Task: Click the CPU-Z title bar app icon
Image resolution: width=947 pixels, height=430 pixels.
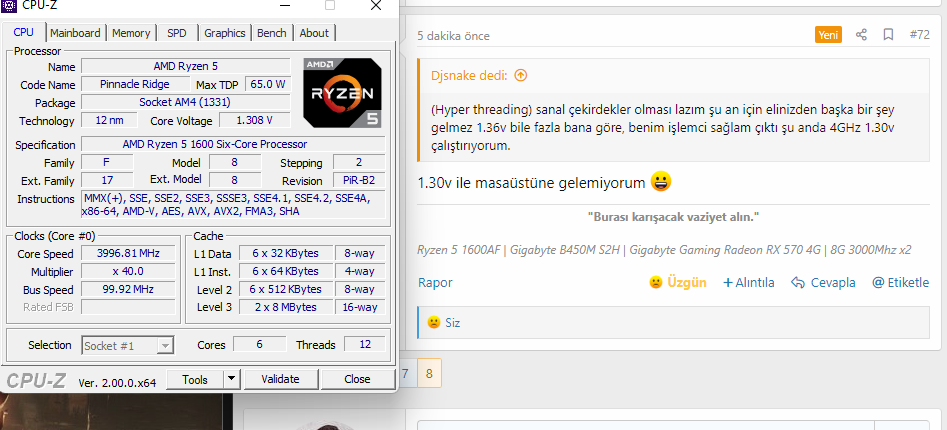Action: coord(9,5)
